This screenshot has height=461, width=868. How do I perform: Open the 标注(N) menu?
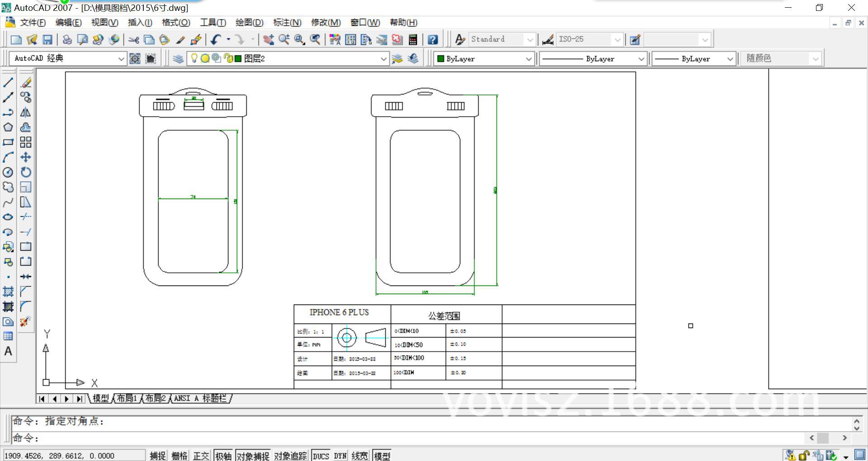pyautogui.click(x=287, y=23)
